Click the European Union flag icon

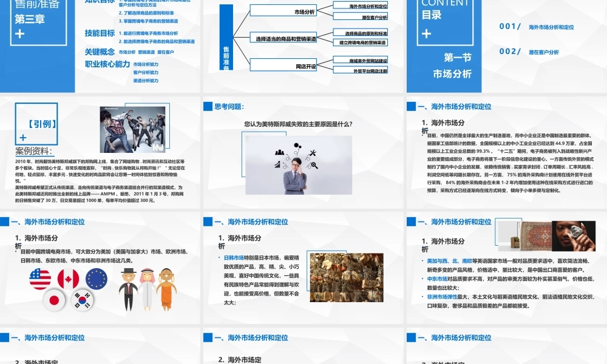tap(96, 278)
